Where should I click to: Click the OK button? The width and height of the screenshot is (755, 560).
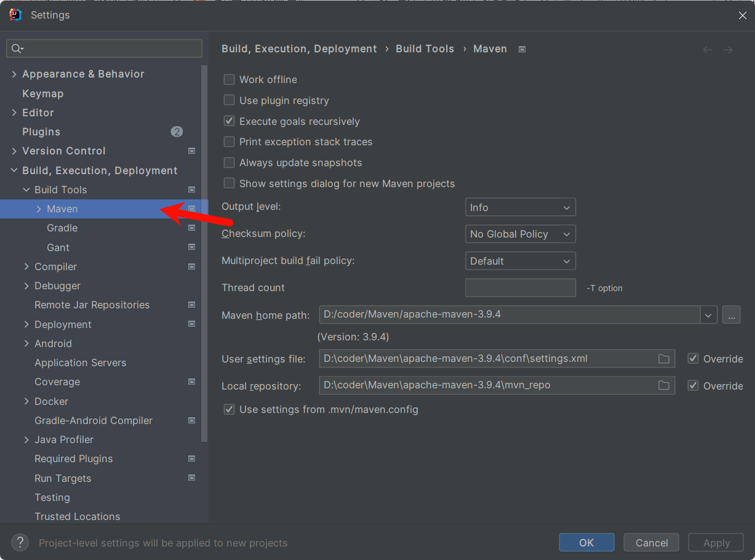click(x=586, y=542)
